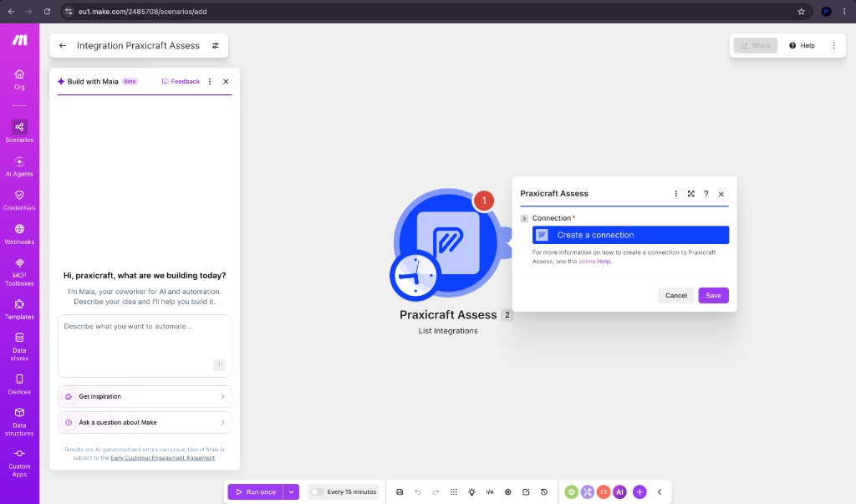Close the Praxicraft Assess dialog
856x504 pixels.
click(x=721, y=194)
